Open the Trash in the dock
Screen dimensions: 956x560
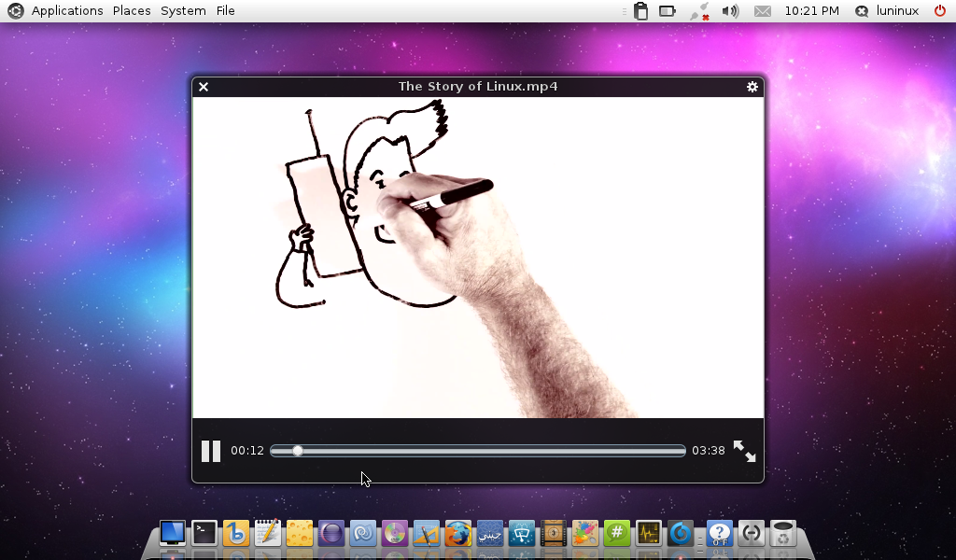783,533
